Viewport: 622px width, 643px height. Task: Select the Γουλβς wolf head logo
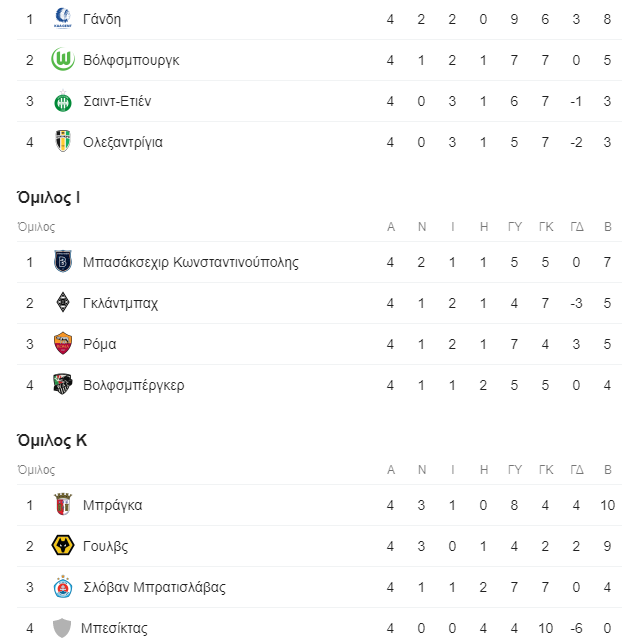[63, 545]
